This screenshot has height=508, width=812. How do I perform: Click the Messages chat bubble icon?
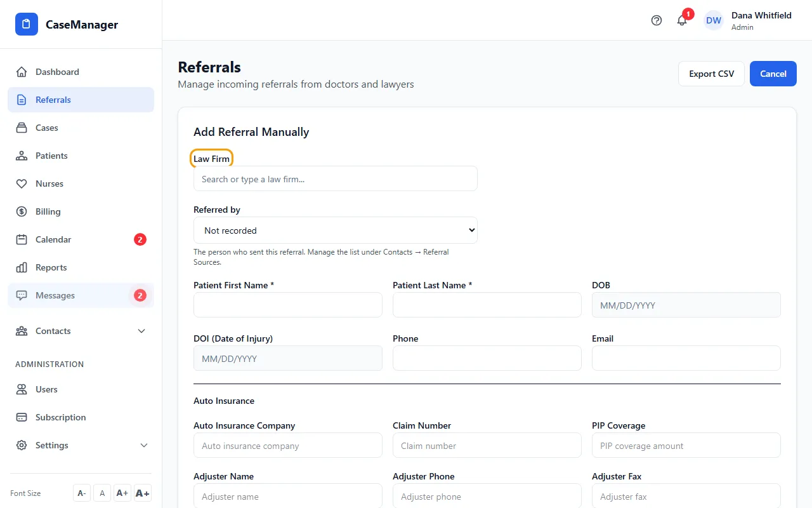[x=22, y=295]
